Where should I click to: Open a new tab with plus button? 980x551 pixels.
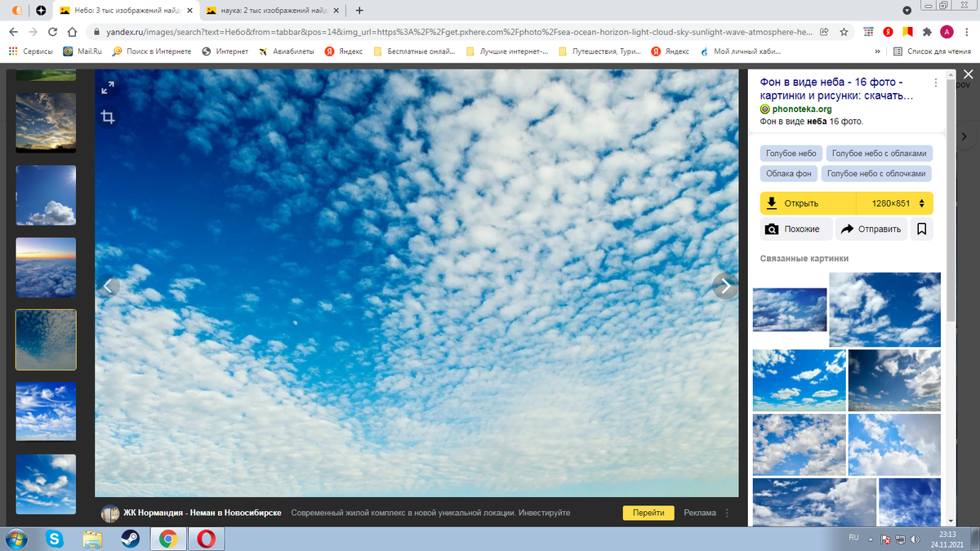tap(359, 11)
